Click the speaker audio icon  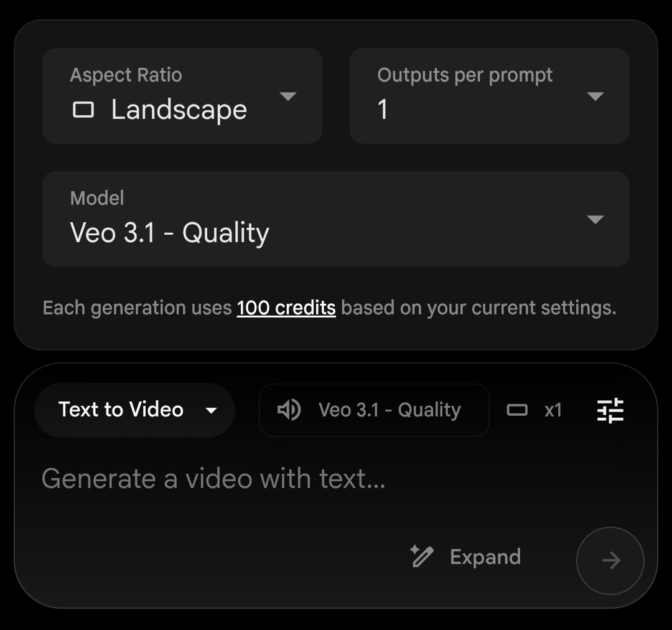click(289, 410)
